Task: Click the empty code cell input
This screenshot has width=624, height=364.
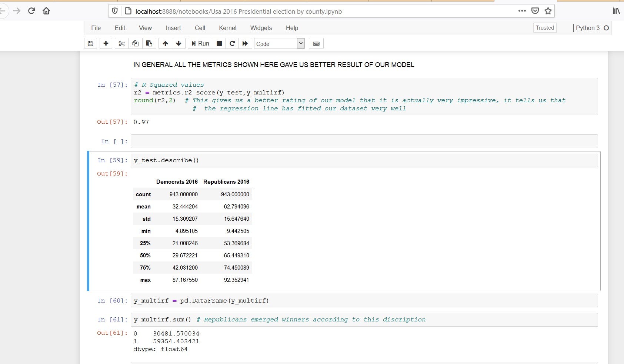Action: pos(364,141)
